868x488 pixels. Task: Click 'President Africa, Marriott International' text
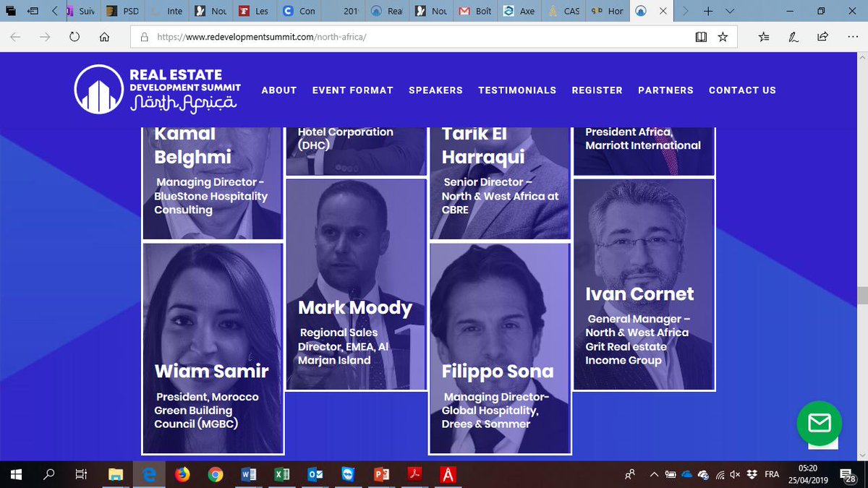point(643,139)
